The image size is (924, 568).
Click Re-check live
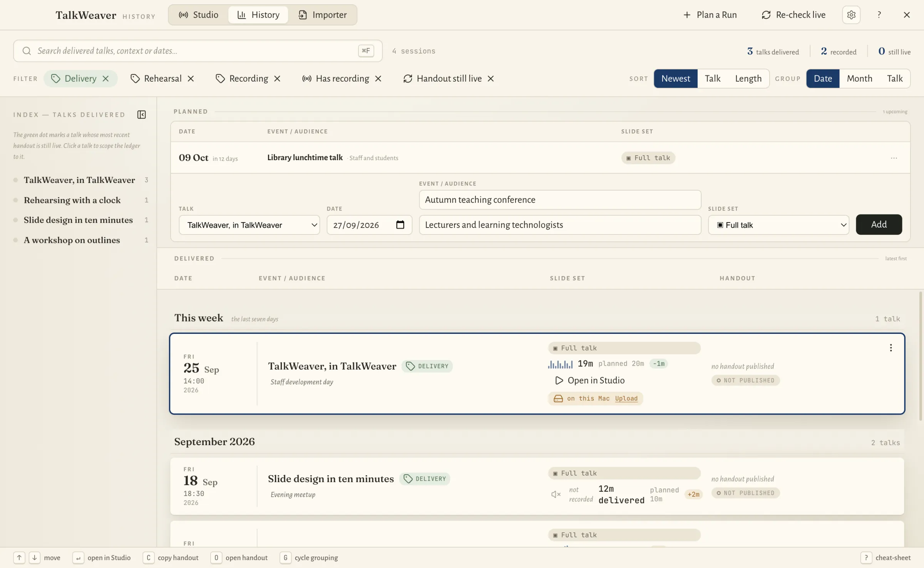pos(793,15)
